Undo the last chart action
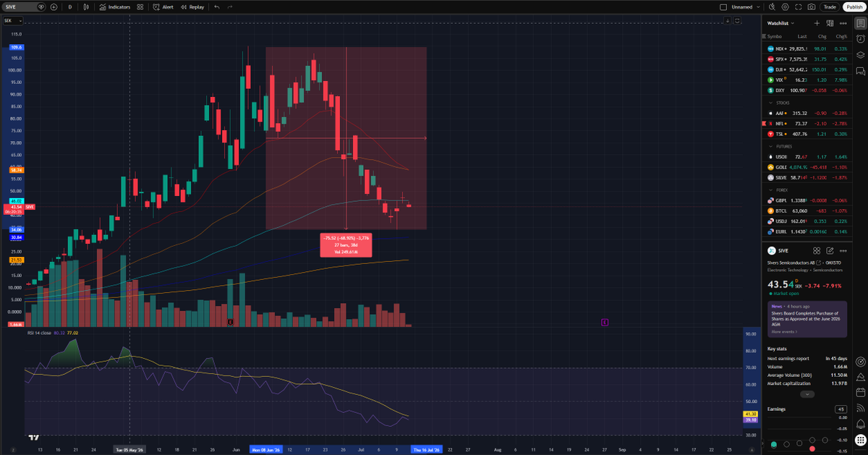868x455 pixels. coord(218,7)
